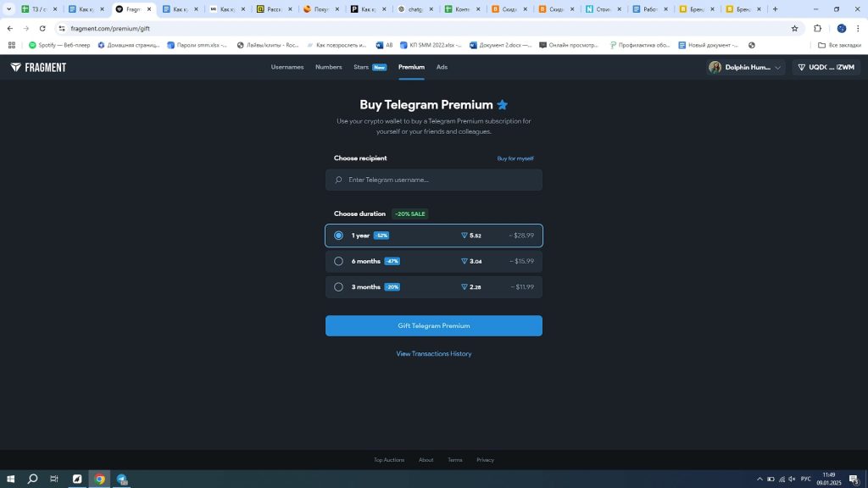
Task: Open a new browser tab
Action: pos(775,8)
